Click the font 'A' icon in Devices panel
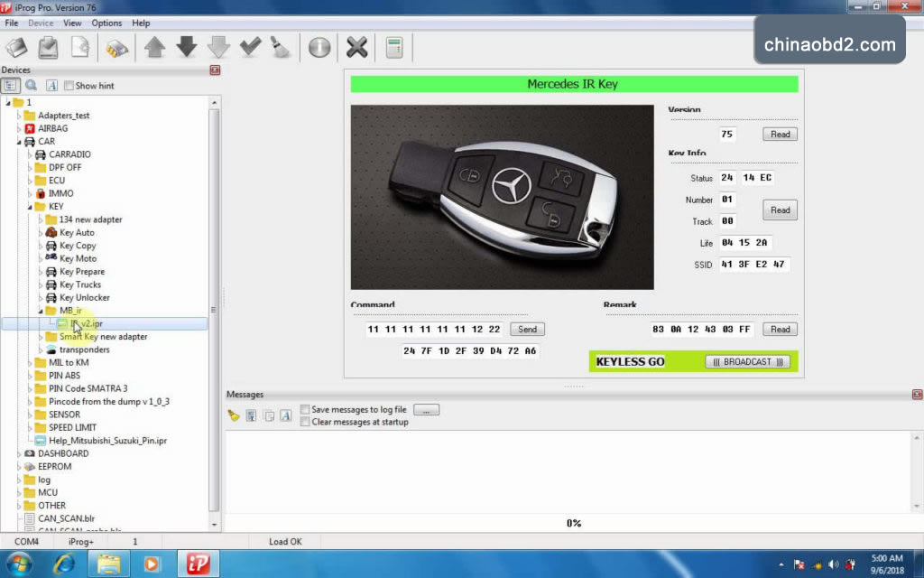Viewport: 924px width, 578px height. click(x=51, y=86)
